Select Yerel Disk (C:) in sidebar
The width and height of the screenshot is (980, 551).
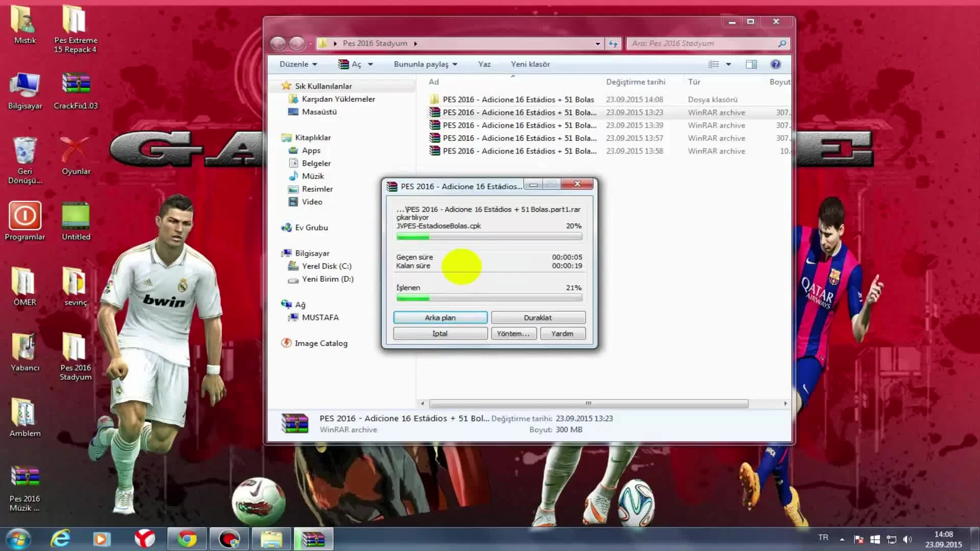(x=326, y=266)
